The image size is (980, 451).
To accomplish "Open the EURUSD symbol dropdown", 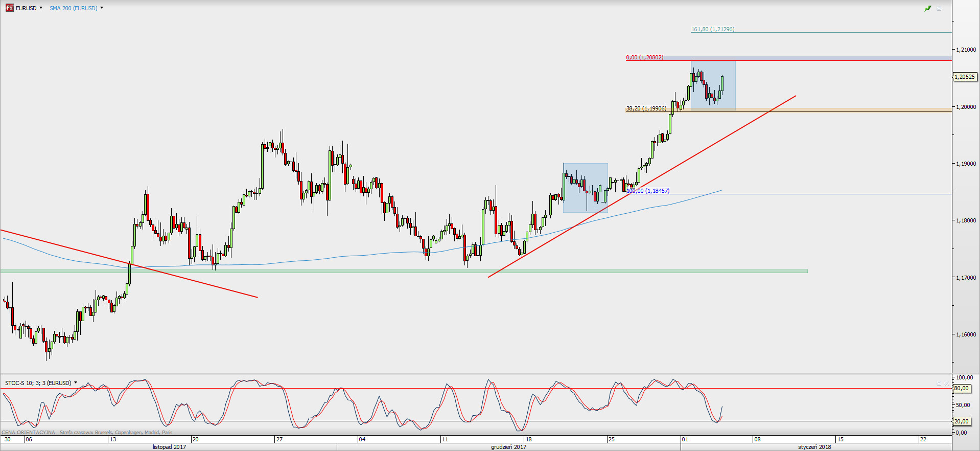I will (x=41, y=8).
